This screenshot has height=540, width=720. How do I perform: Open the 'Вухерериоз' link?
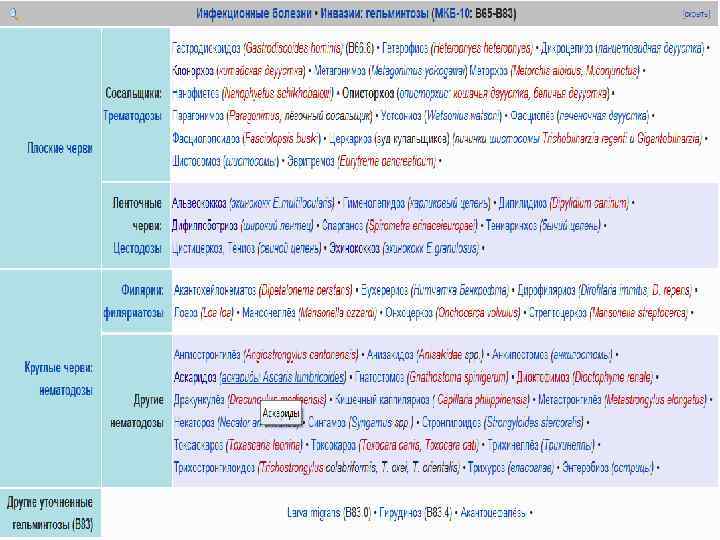(384, 290)
